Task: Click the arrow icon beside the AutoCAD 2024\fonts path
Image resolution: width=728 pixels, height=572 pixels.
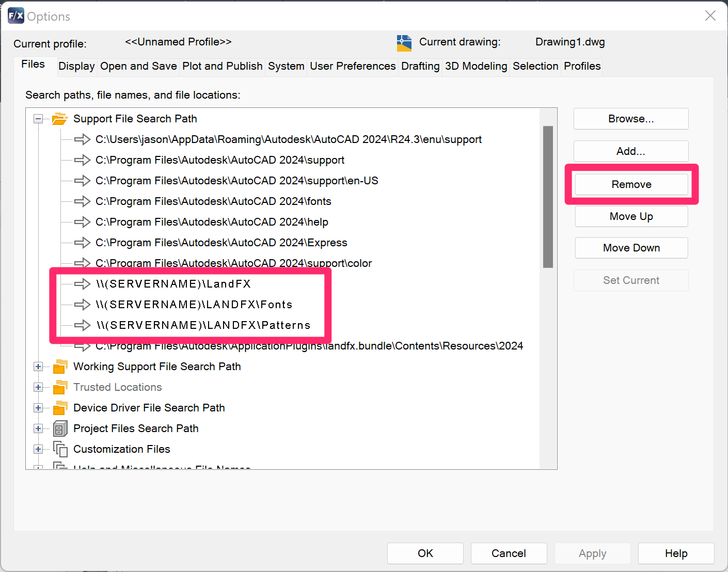Action: click(82, 201)
